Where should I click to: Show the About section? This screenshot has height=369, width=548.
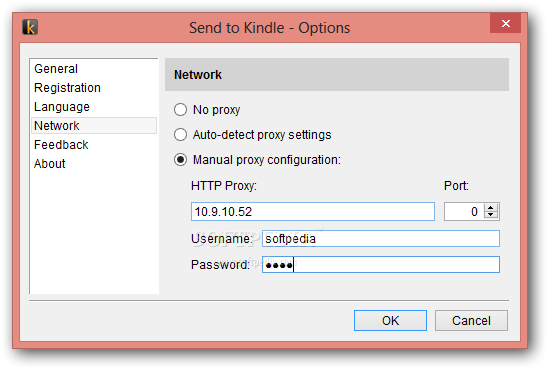[50, 164]
